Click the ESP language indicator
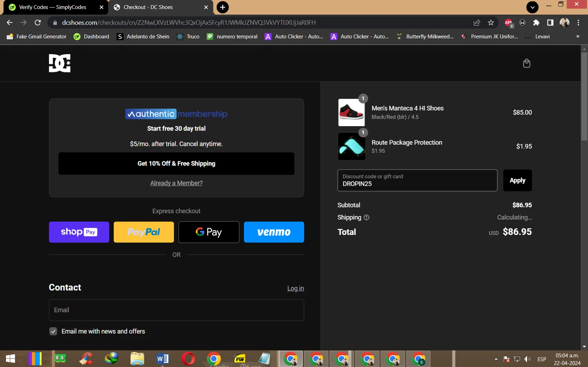 tap(542, 359)
